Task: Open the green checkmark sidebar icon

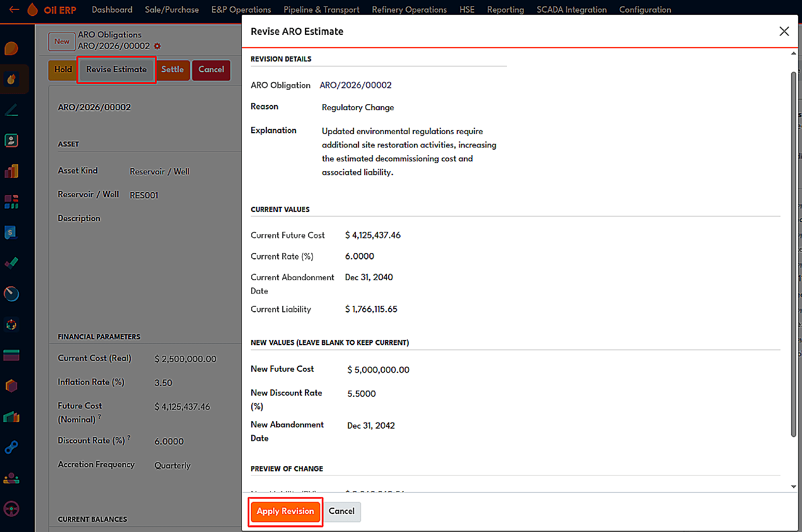Action: click(11, 263)
